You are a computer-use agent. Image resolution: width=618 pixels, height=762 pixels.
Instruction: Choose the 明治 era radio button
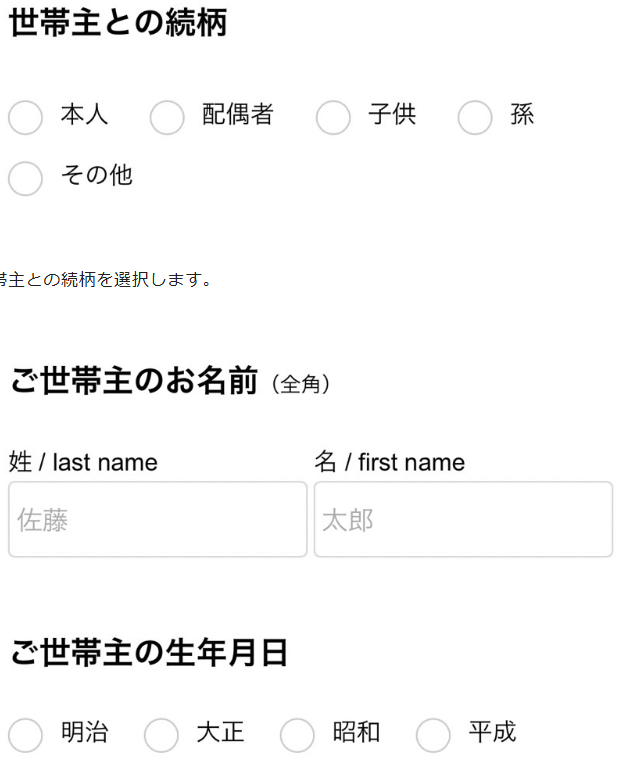(x=25, y=735)
